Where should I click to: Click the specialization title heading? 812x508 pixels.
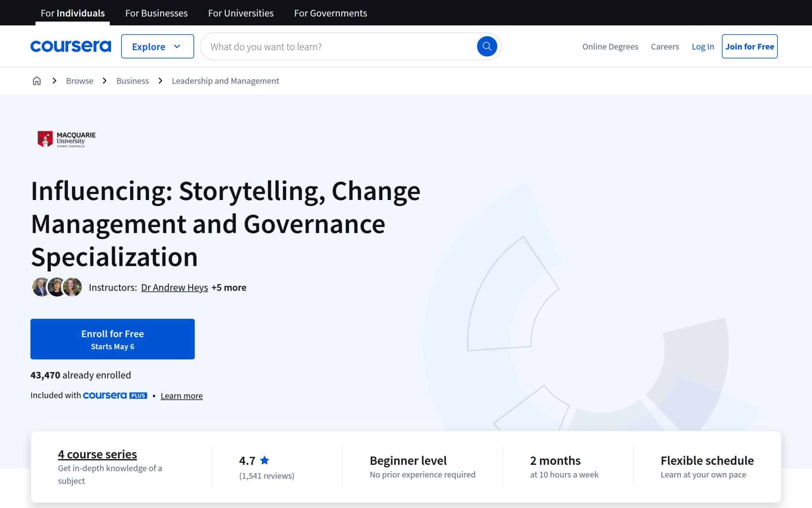[x=226, y=224]
